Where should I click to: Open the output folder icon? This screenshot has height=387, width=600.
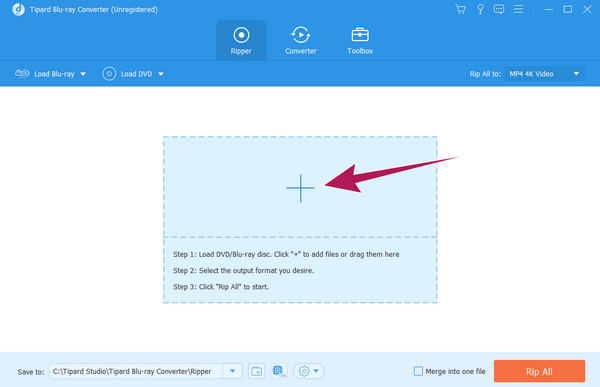(256, 371)
